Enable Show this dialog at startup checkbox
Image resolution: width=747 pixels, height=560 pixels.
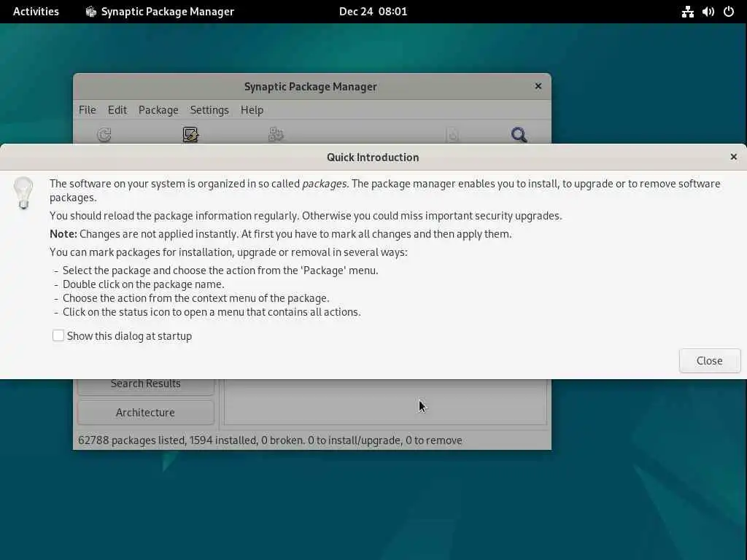point(58,335)
